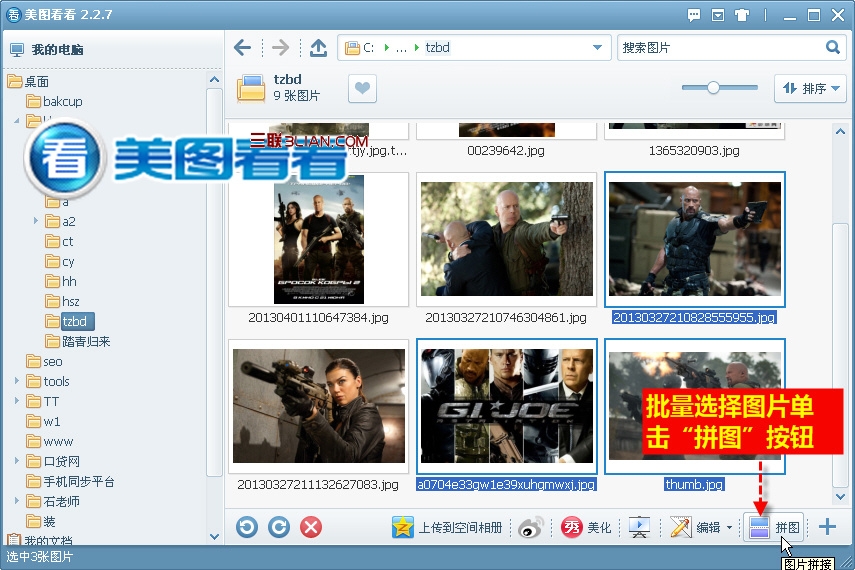Screen dimensions: 855x570
Task: Adjust the thumbnail size slider
Action: pos(713,87)
